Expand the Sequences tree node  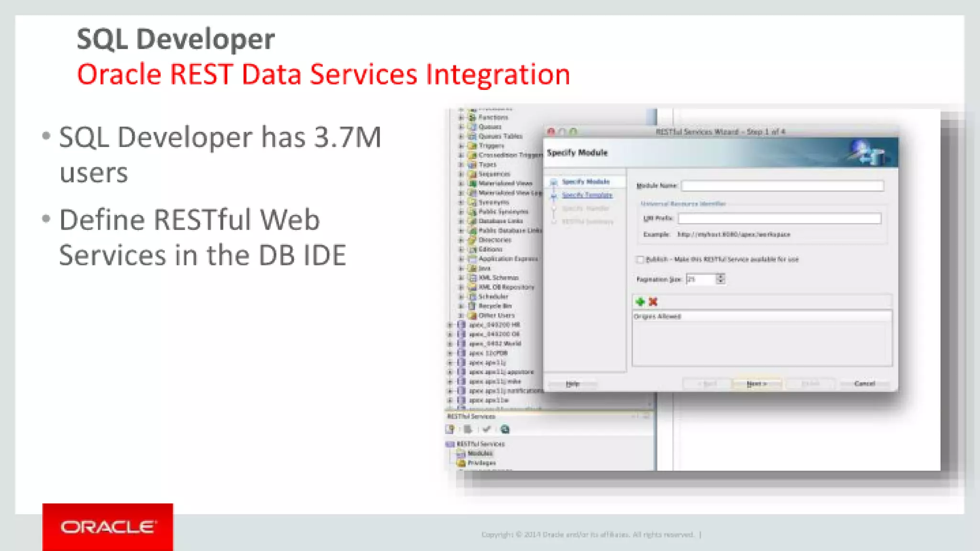[461, 174]
